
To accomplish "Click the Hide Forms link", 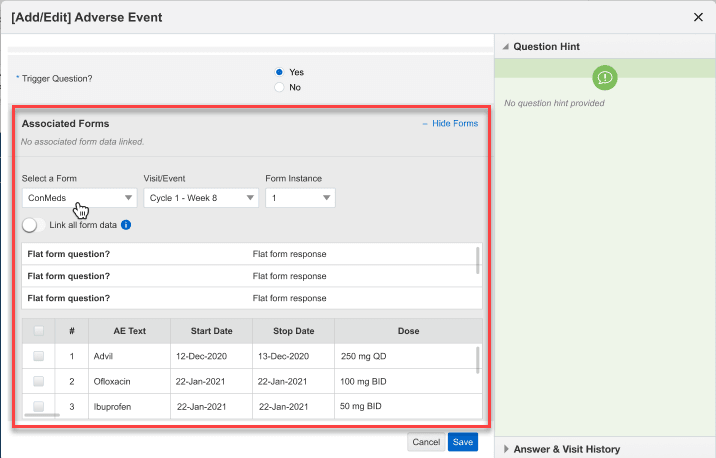I will click(455, 123).
